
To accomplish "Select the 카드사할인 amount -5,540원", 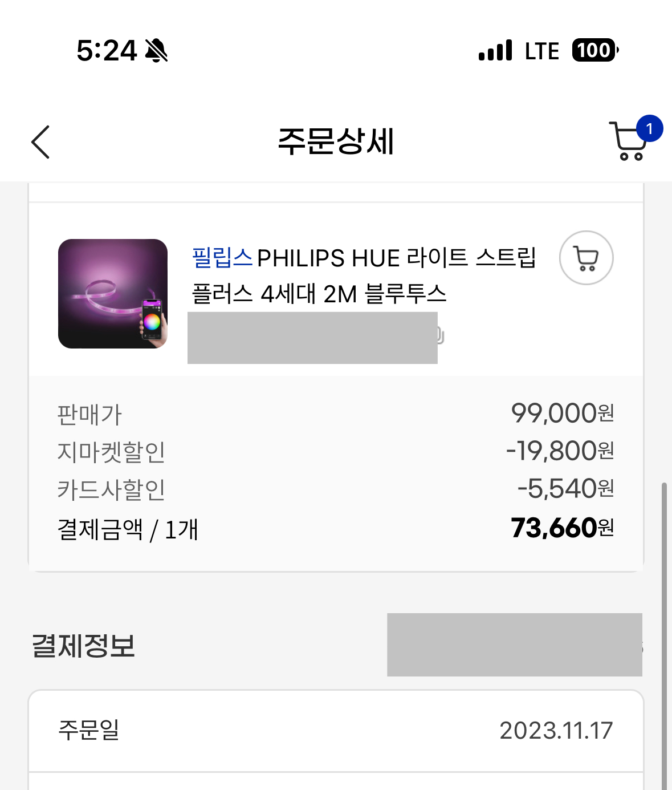I will pyautogui.click(x=565, y=489).
